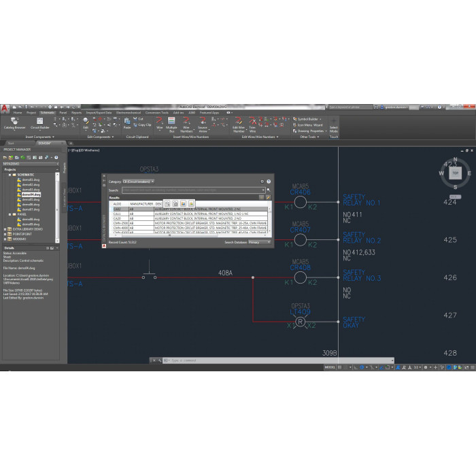This screenshot has width=476, height=476.
Task: Open the Edit Wire Number tool
Action: point(239,124)
